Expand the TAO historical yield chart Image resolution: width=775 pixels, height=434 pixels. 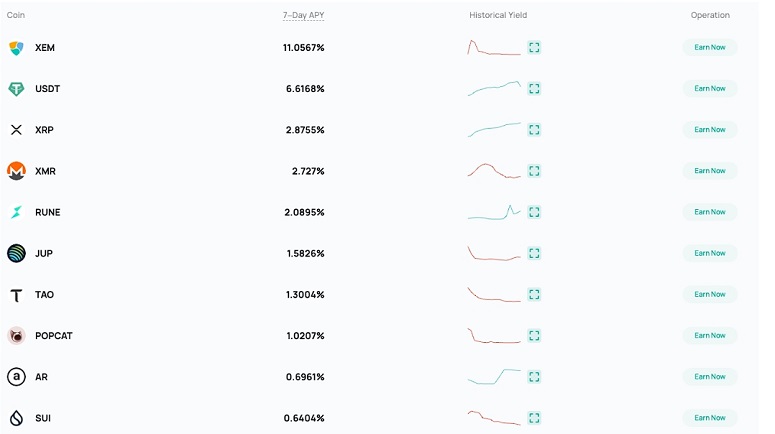534,295
